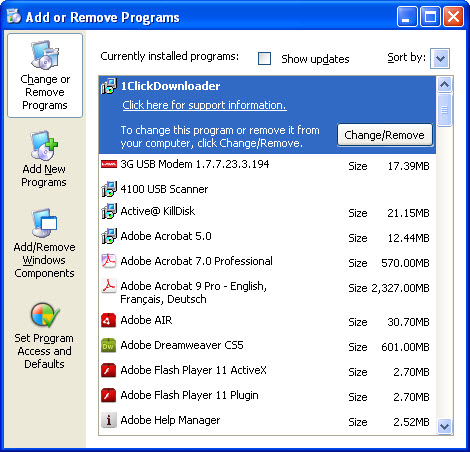Click the Adobe Dreamweaver CS5 Dw icon
This screenshot has height=452, width=470.
[109, 345]
